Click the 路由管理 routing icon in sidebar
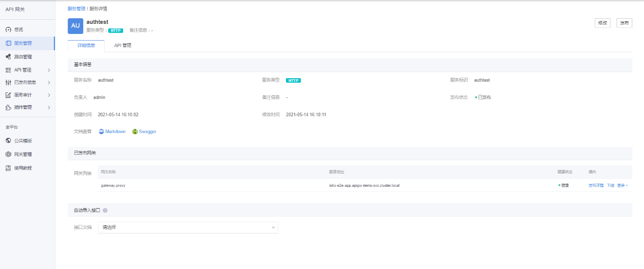 (8, 57)
